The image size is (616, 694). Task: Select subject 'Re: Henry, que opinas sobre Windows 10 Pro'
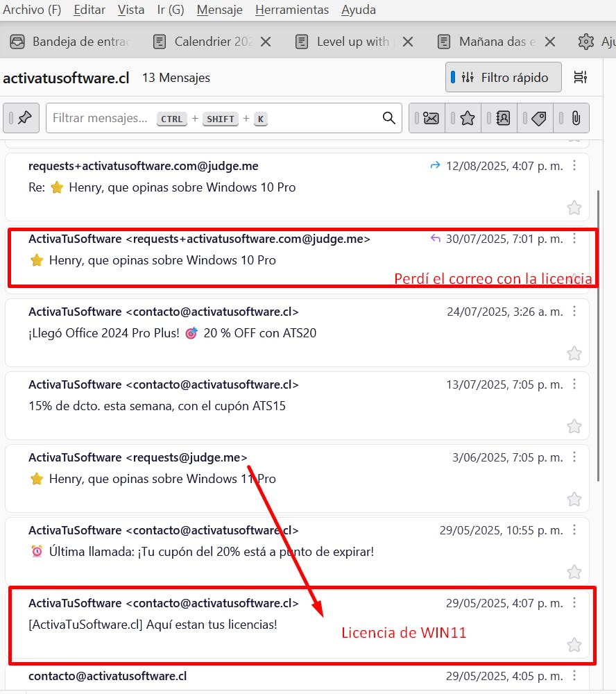162,187
